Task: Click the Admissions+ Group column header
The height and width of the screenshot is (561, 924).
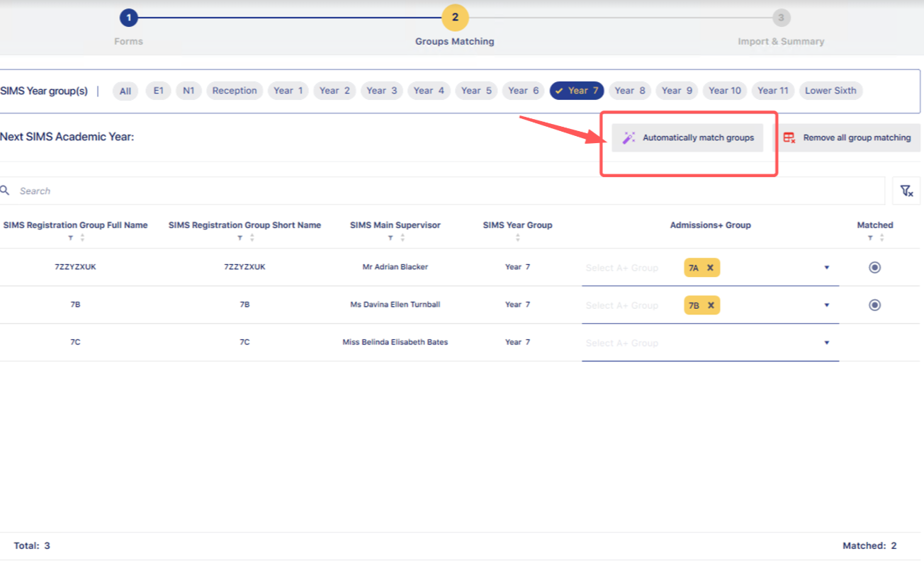Action: point(710,225)
